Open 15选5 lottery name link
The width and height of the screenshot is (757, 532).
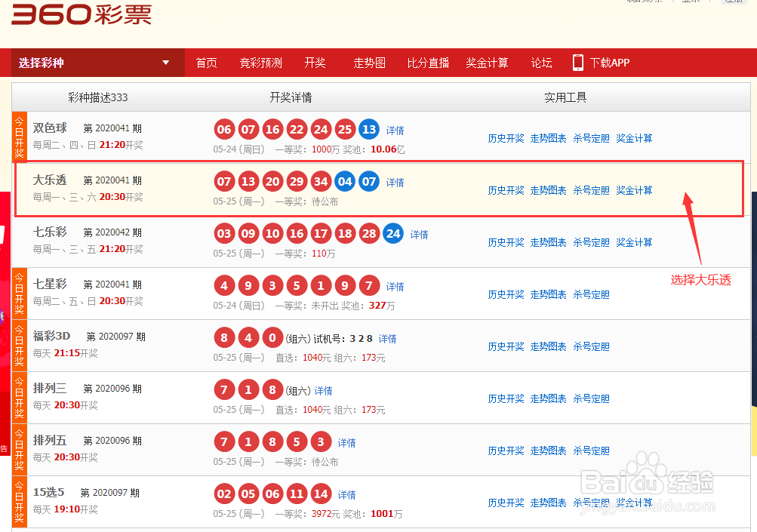(48, 493)
